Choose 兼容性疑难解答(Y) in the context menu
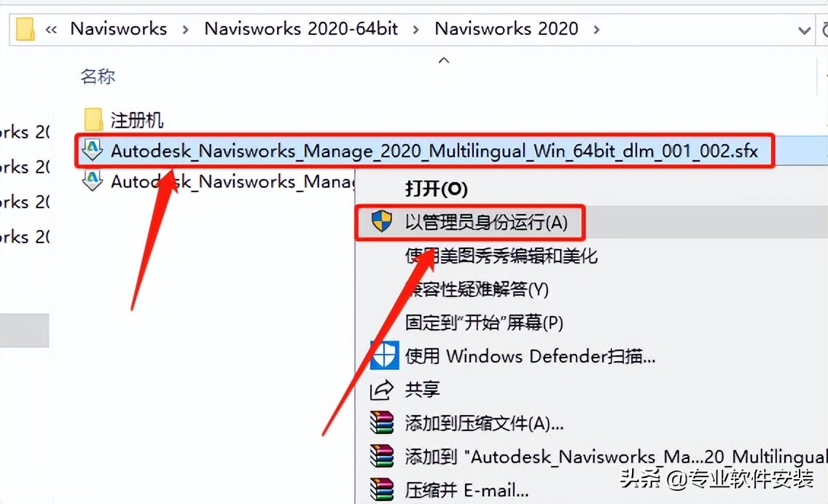The height and width of the screenshot is (504, 828). click(477, 289)
